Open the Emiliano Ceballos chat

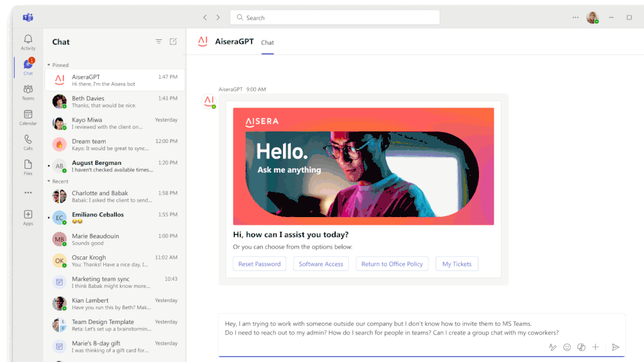(115, 218)
